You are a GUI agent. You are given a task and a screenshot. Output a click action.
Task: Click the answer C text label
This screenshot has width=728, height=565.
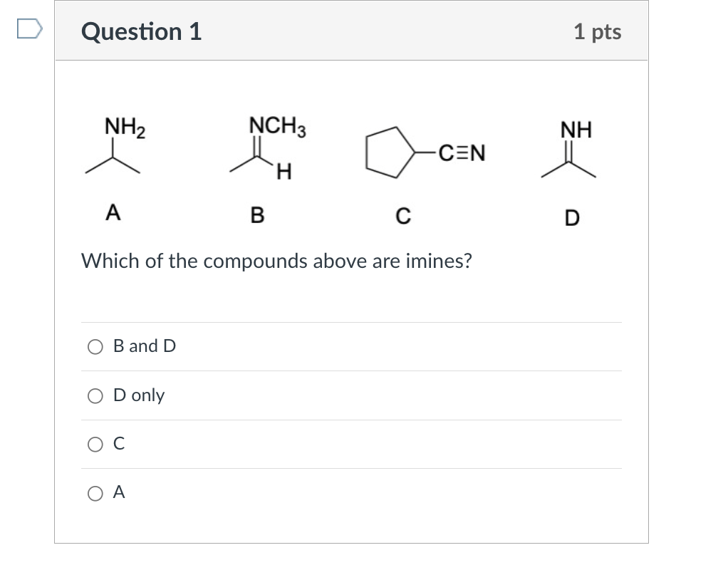pos(119,444)
